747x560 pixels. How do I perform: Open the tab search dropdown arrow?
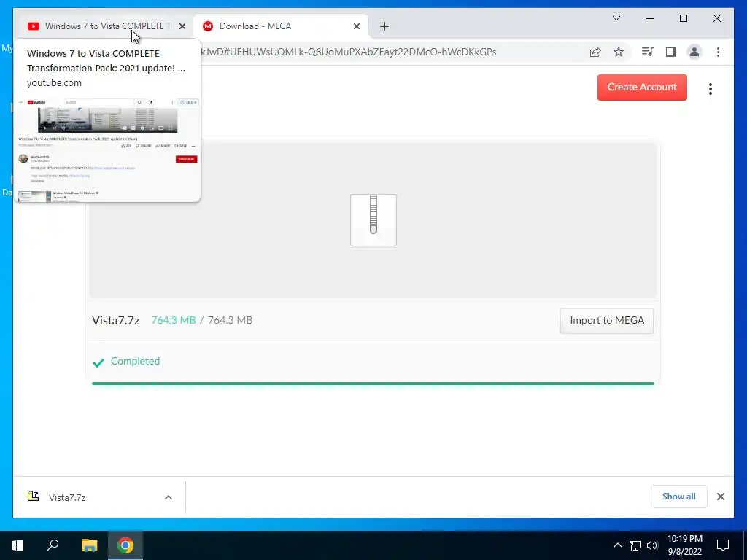pos(616,18)
